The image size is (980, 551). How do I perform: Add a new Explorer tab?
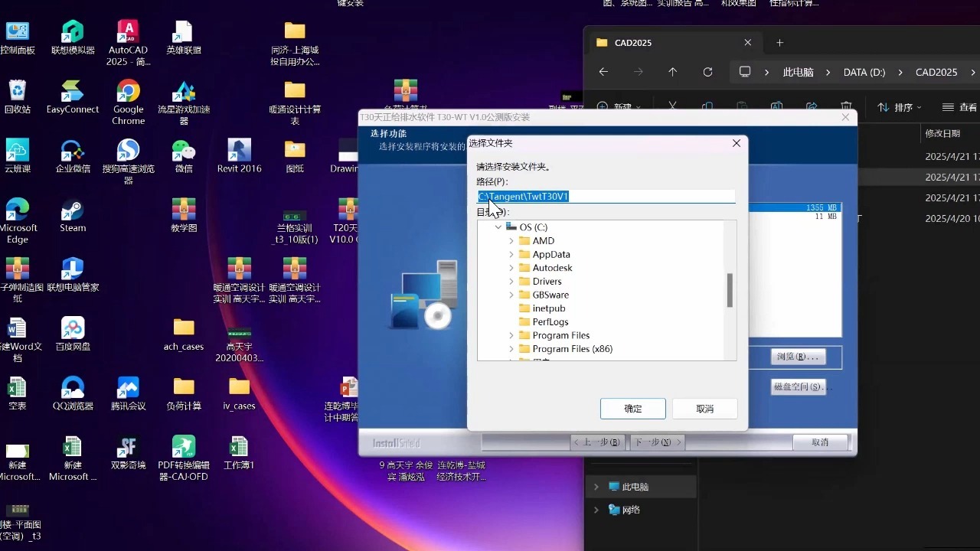[x=779, y=43]
